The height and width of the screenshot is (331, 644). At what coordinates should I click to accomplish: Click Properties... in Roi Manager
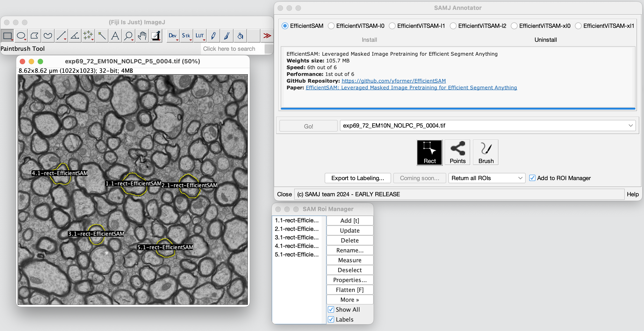[350, 280]
